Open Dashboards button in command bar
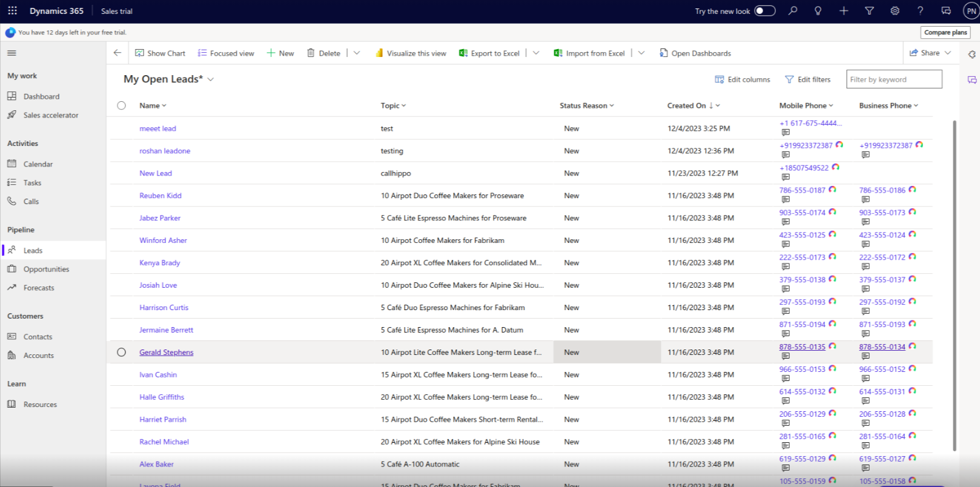This screenshot has width=980, height=487. point(695,53)
